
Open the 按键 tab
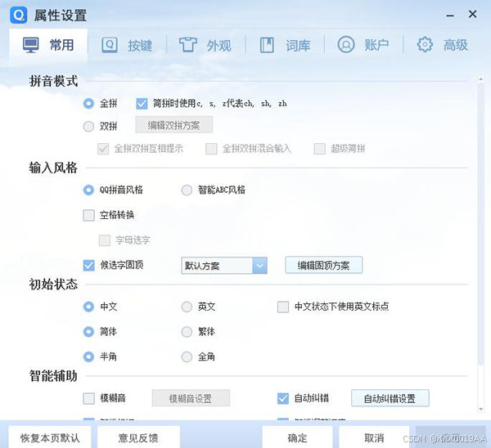coord(127,45)
